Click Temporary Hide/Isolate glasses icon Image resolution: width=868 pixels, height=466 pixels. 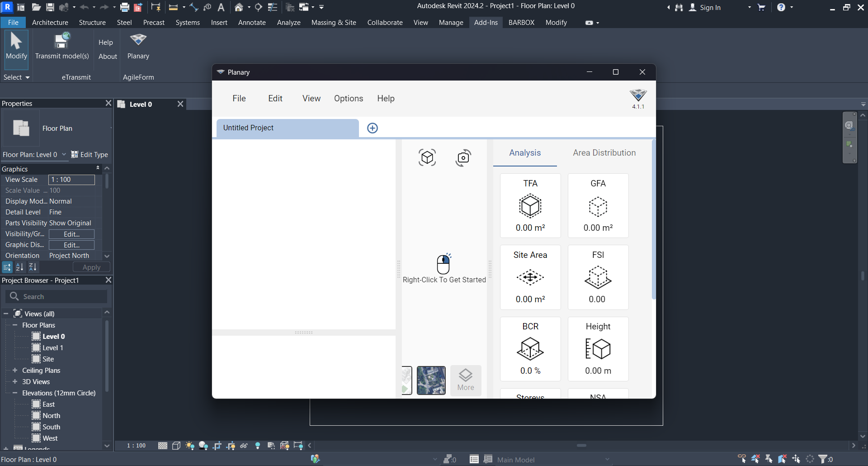coord(244,446)
